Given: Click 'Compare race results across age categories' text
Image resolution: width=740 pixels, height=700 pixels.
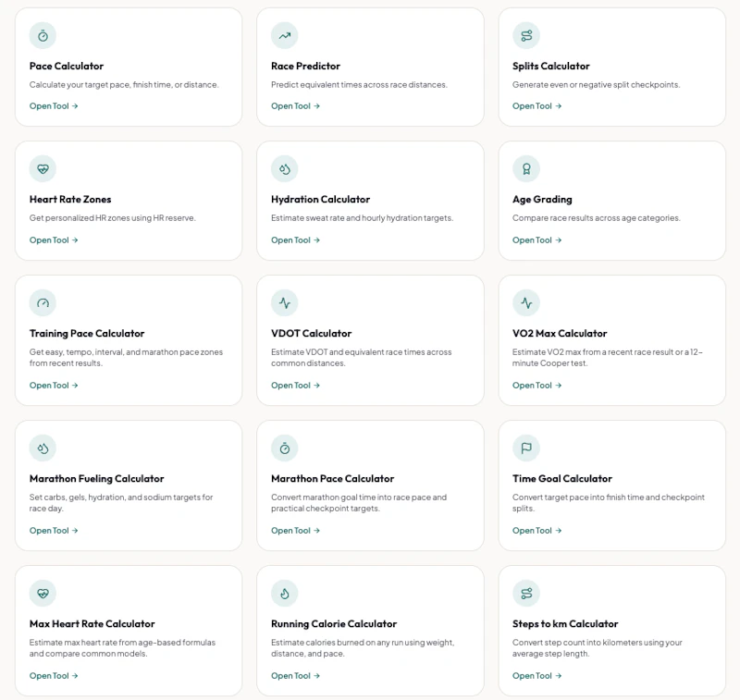Looking at the screenshot, I should point(597,218).
